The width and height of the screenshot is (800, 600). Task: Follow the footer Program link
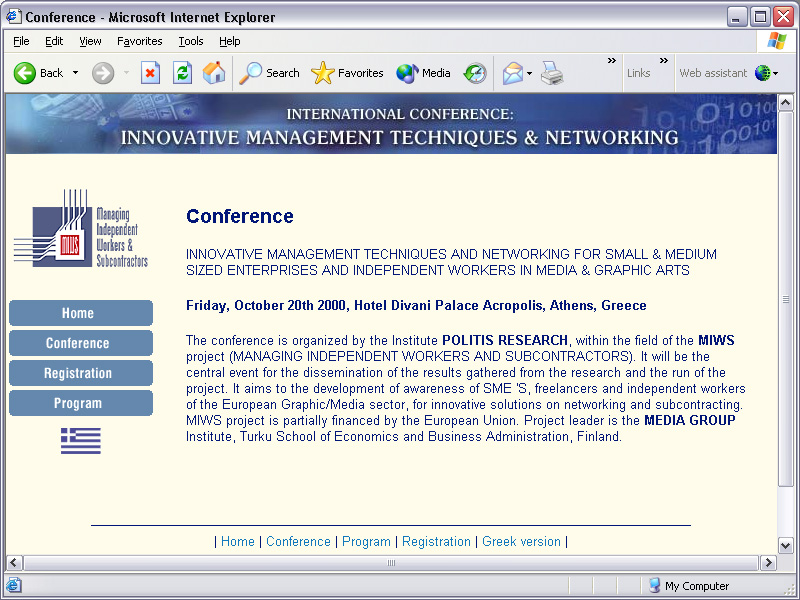[366, 542]
